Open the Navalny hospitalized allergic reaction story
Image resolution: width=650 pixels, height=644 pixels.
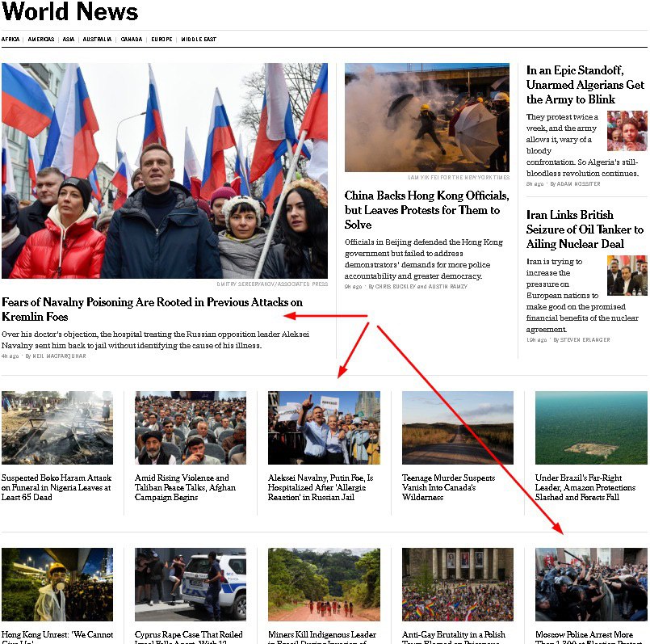[x=321, y=487]
